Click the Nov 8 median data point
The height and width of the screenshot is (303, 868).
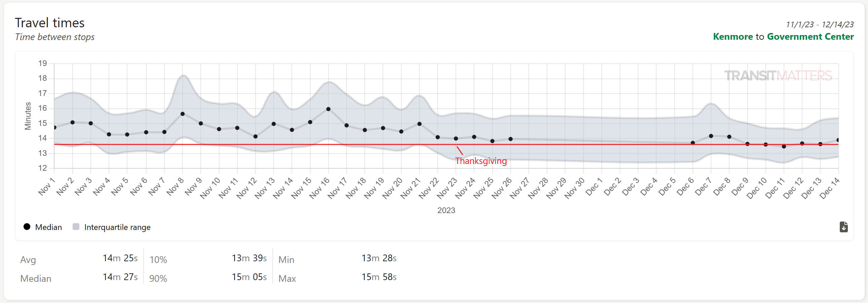(183, 114)
